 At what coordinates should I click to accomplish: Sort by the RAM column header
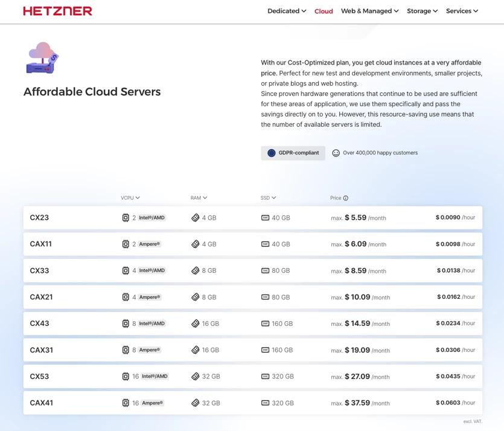199,197
